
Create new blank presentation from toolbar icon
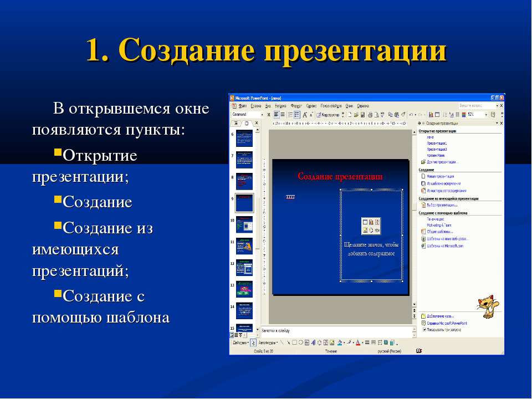click(349, 115)
